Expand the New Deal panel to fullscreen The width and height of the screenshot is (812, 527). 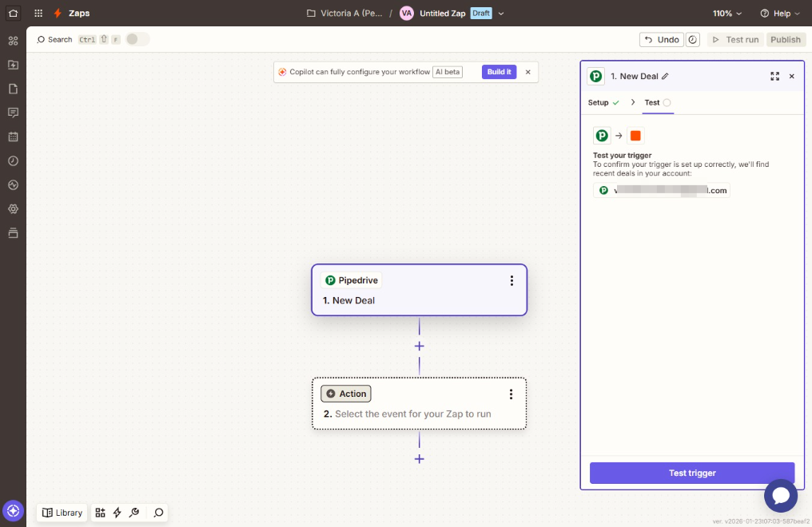point(774,77)
